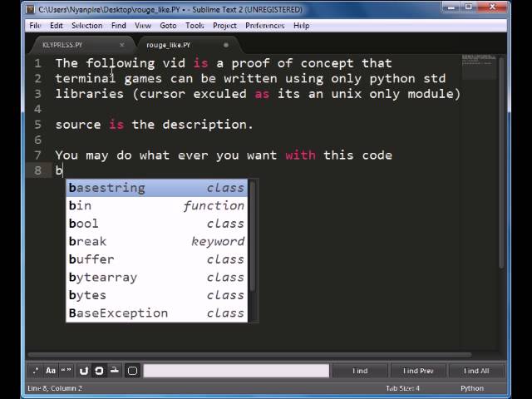
Task: Minimize the Sublime Text window
Action: point(451,7)
